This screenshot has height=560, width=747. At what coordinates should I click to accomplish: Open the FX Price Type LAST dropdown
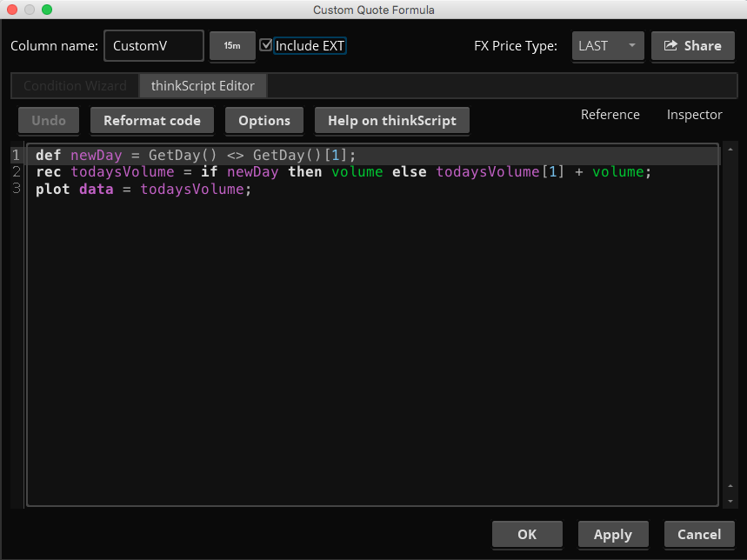[x=608, y=46]
